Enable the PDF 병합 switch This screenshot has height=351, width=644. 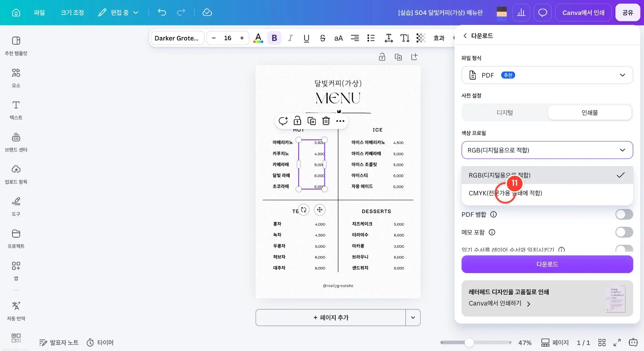[x=624, y=214]
